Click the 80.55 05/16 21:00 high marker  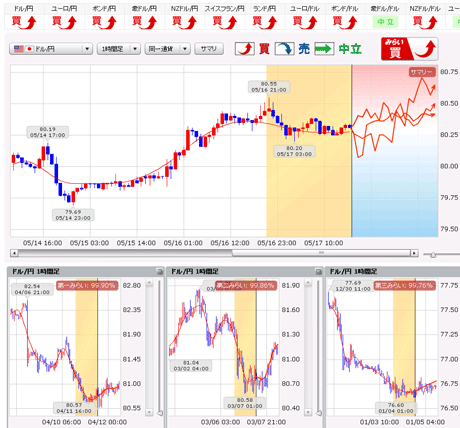[x=269, y=87]
